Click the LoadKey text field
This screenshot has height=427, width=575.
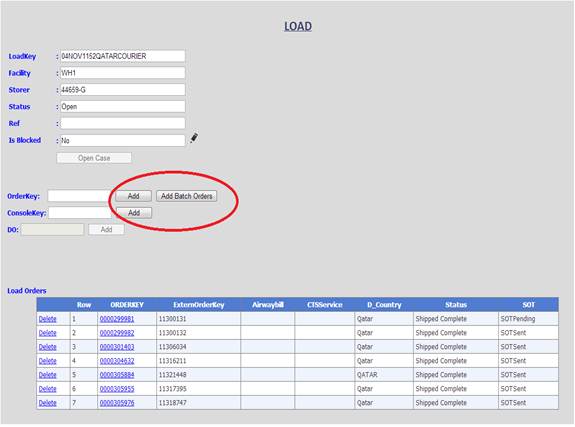click(x=122, y=56)
